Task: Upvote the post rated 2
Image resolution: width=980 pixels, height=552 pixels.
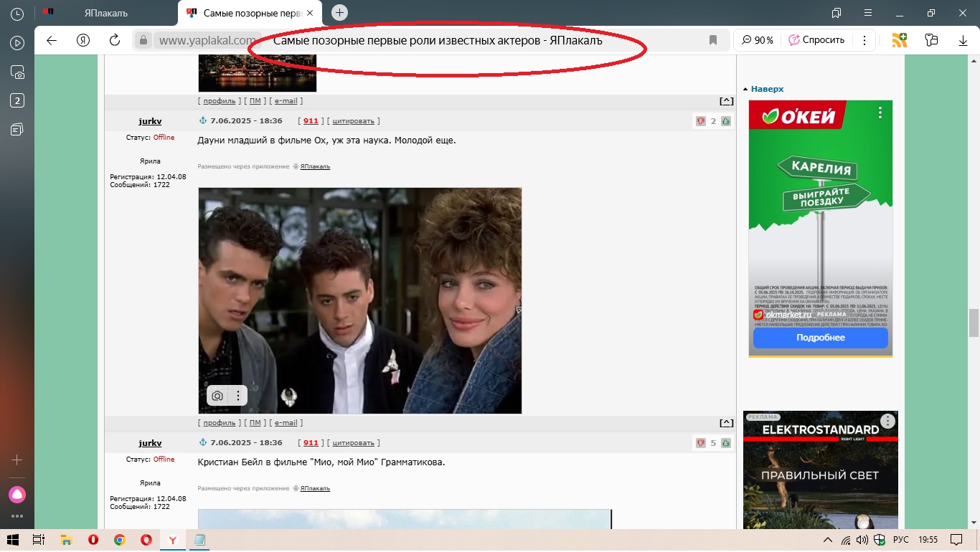Action: click(726, 121)
